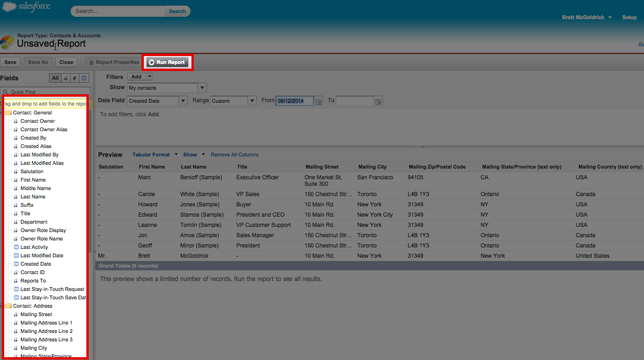Click the field icon beside Last Name

pyautogui.click(x=16, y=197)
